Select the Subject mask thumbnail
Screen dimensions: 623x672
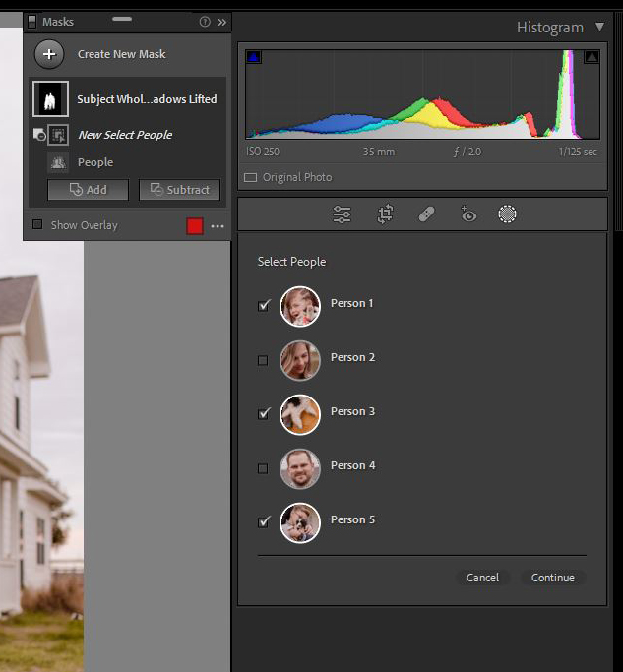click(x=49, y=99)
